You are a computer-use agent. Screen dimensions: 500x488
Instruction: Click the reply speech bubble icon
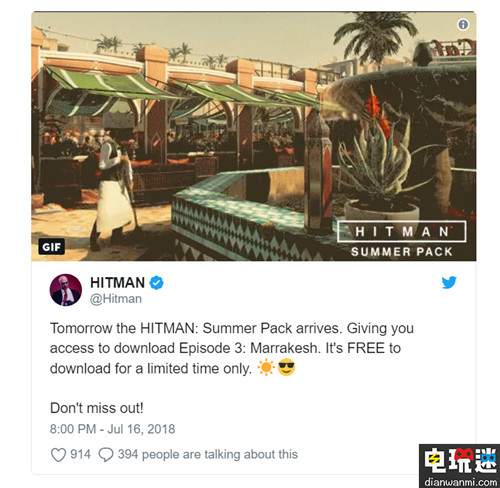pos(106,455)
